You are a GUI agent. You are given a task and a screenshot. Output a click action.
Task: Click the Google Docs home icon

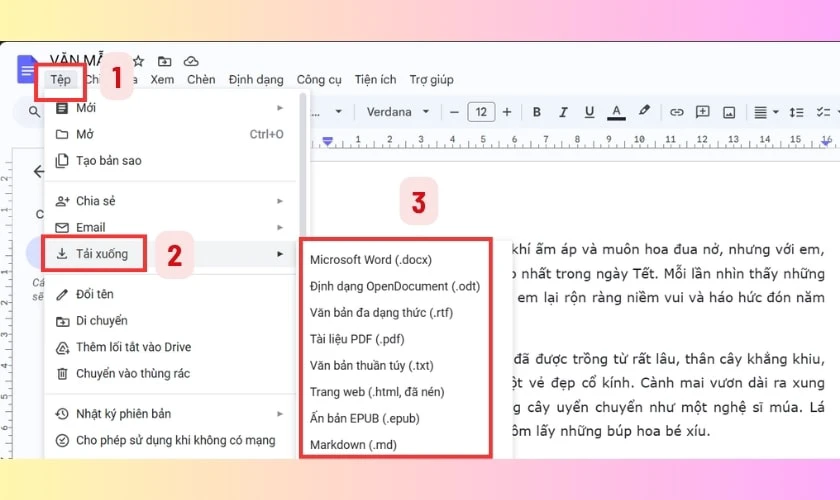(26, 69)
